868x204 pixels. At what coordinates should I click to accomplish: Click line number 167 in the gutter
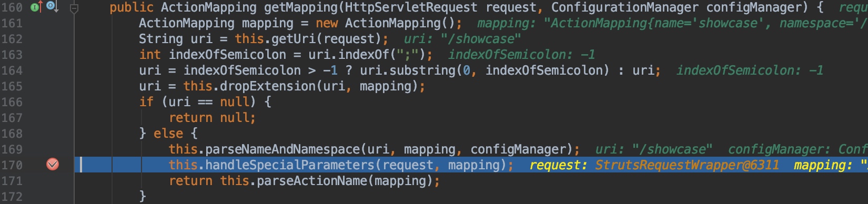point(12,118)
